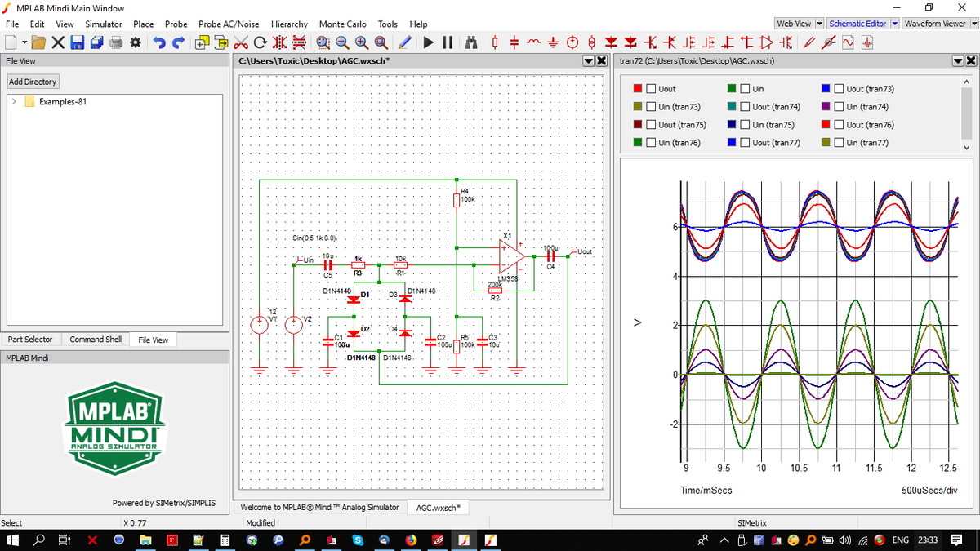
Task: Redo the last undone action
Action: tap(178, 42)
